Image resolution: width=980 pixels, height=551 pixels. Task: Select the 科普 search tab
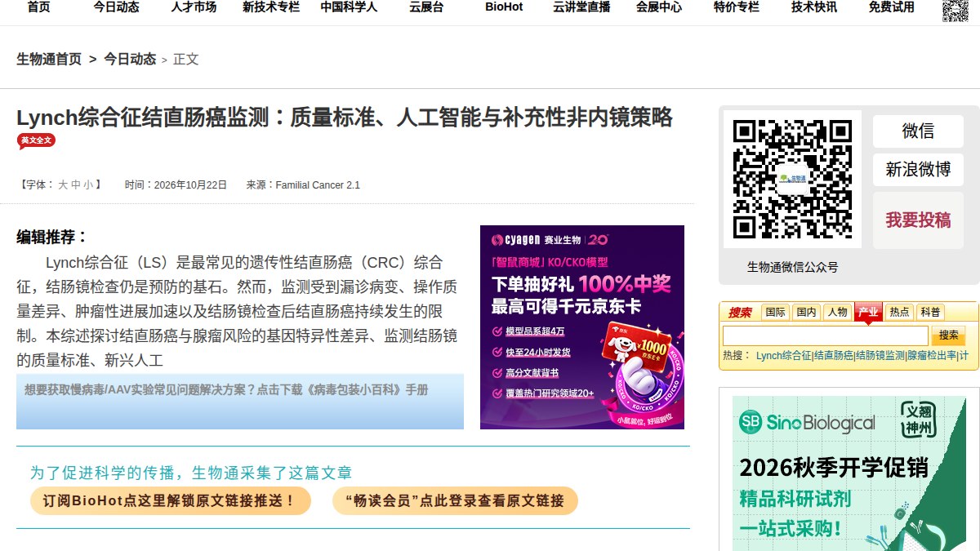(930, 312)
